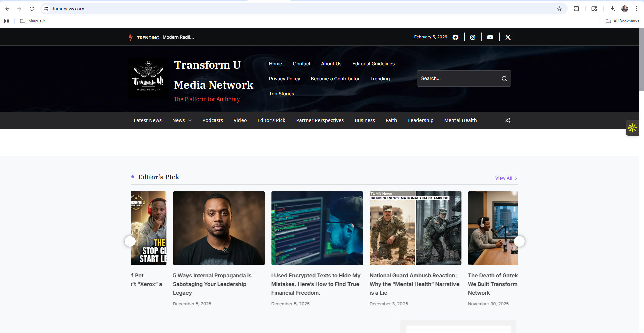
Task: Click the About Us link
Action: 331,64
